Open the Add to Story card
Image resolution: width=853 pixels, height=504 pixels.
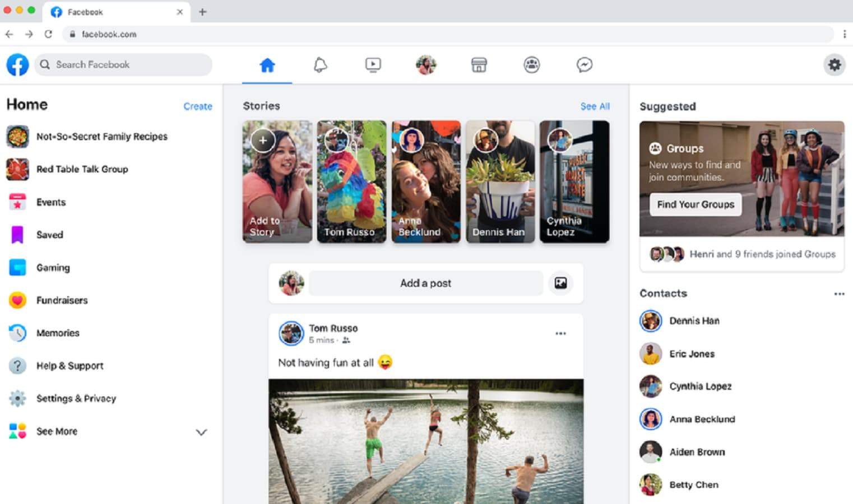[277, 181]
